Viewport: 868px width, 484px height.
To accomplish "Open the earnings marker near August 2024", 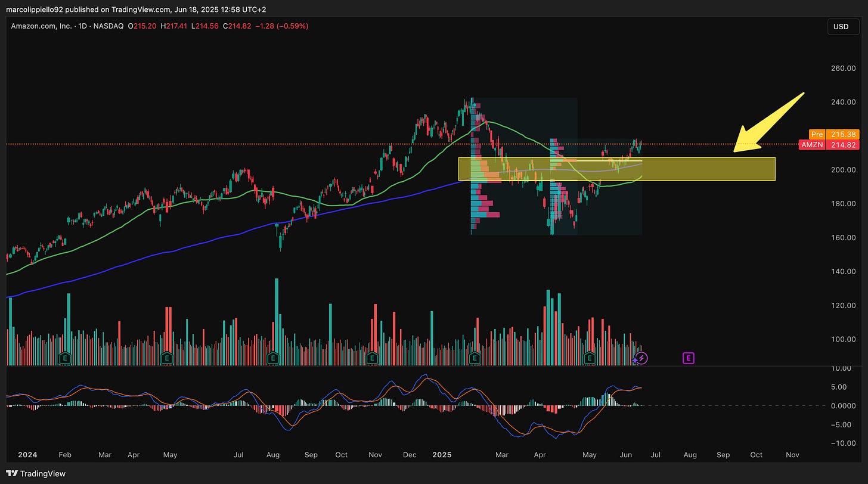I will click(273, 358).
